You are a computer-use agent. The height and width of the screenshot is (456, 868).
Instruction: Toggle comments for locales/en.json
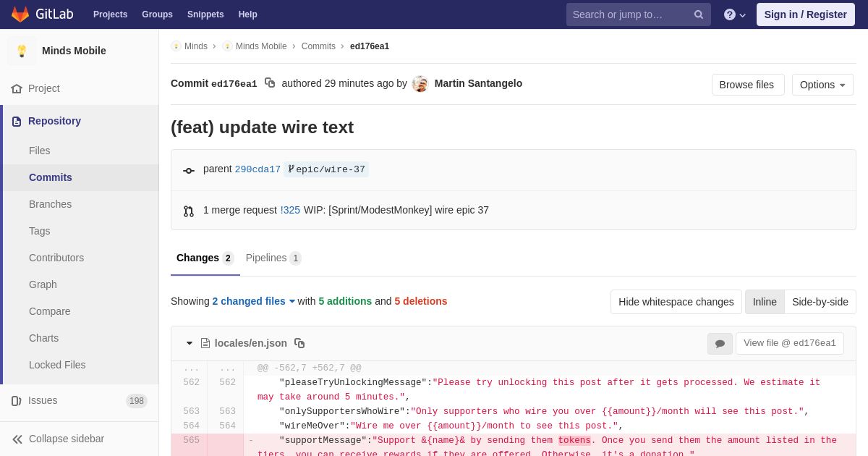tap(720, 344)
